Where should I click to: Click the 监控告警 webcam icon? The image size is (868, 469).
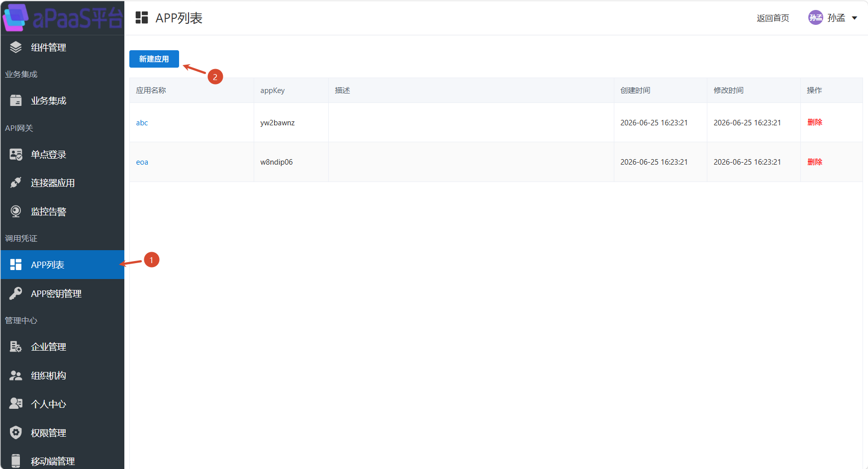[x=16, y=211]
